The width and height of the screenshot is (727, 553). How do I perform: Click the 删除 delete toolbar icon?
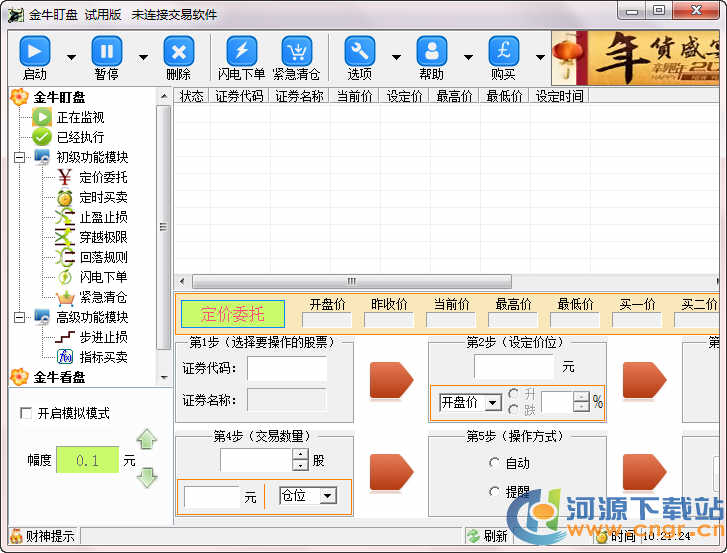pyautogui.click(x=179, y=51)
